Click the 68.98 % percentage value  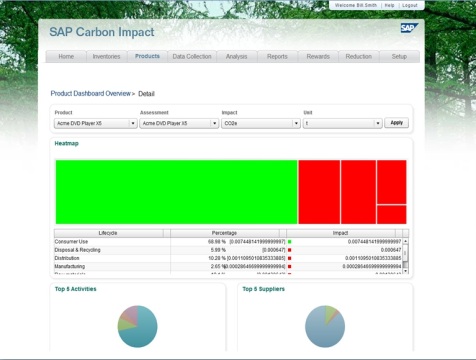click(x=217, y=242)
